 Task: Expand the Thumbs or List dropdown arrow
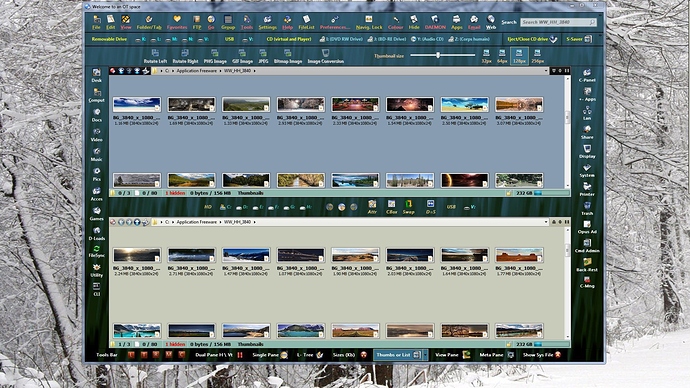click(x=426, y=355)
